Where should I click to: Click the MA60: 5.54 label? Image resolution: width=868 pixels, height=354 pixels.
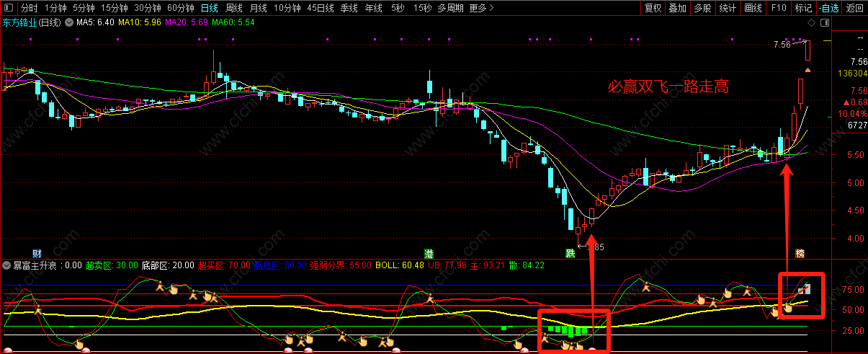[233, 23]
